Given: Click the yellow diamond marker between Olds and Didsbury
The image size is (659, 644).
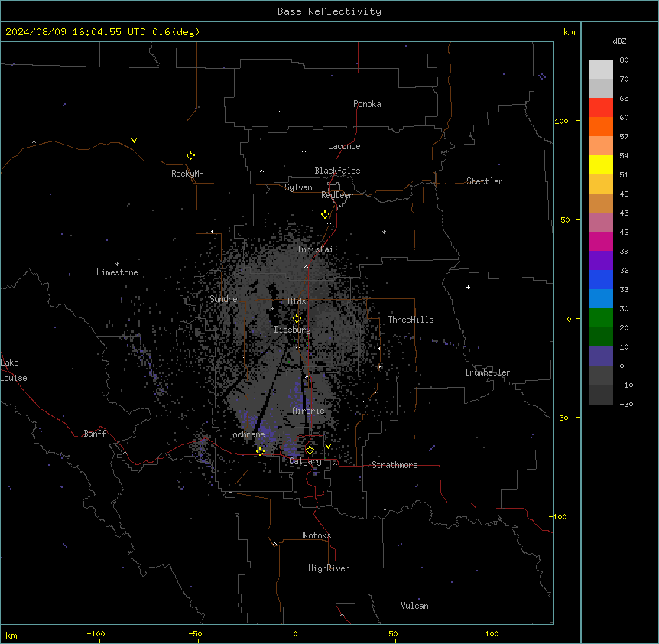Looking at the screenshot, I should tap(297, 318).
